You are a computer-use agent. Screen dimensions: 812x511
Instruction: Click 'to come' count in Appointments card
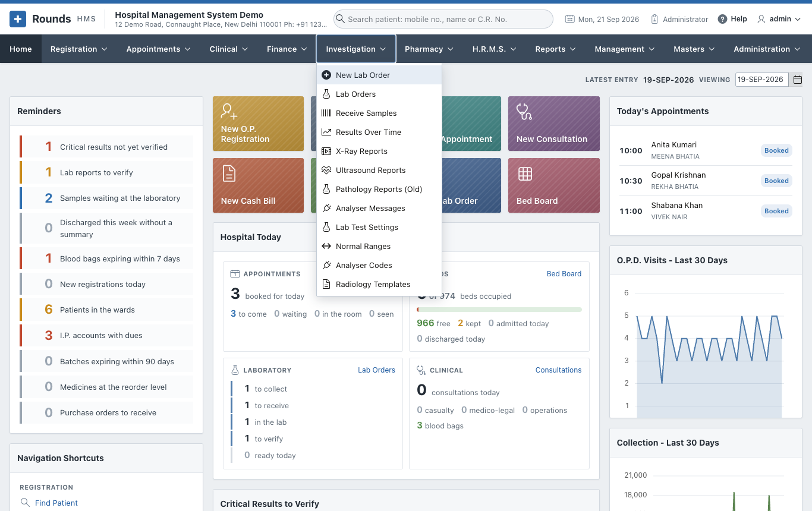click(x=248, y=314)
